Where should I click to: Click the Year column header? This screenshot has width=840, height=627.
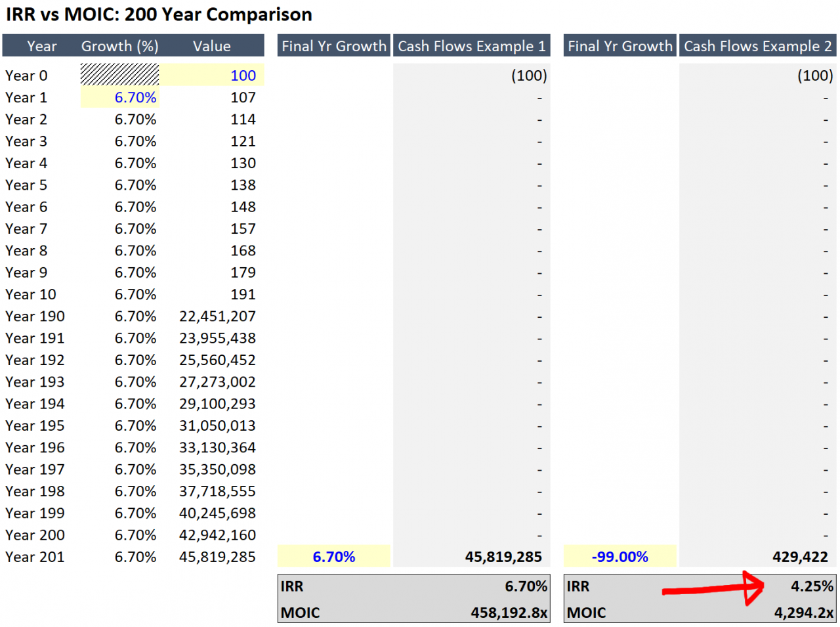41,46
